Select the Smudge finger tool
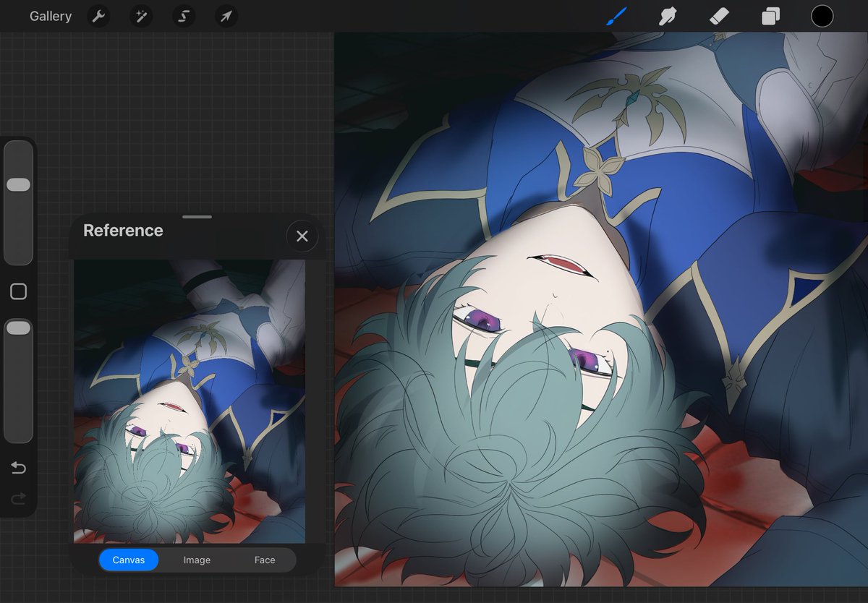The width and height of the screenshot is (868, 603). (667, 16)
